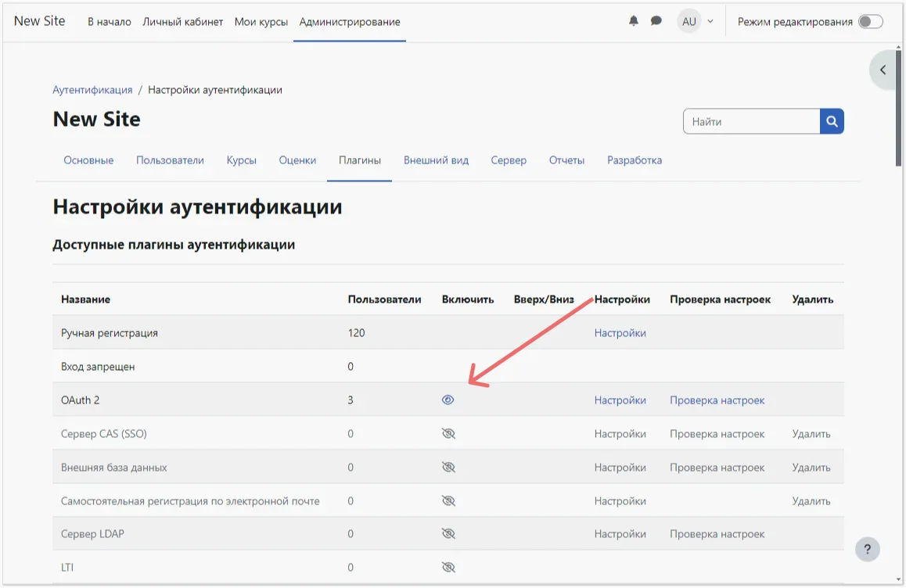Collapse the right drawer with the chevron
Viewport: 906px width, 588px height.
point(883,69)
